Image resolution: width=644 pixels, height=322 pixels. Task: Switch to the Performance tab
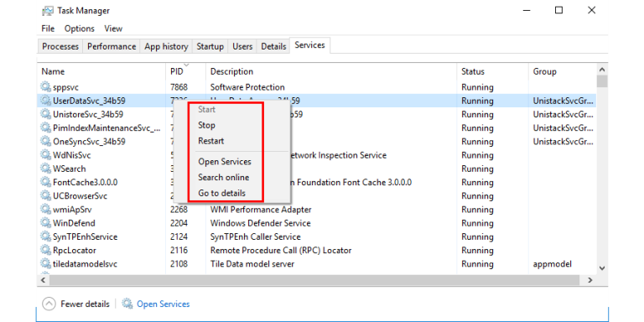(x=112, y=46)
